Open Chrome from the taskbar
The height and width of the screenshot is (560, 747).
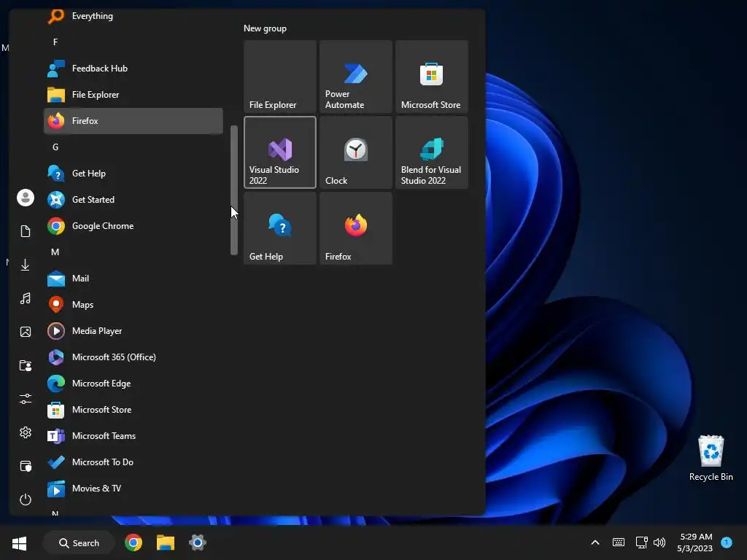coord(133,542)
